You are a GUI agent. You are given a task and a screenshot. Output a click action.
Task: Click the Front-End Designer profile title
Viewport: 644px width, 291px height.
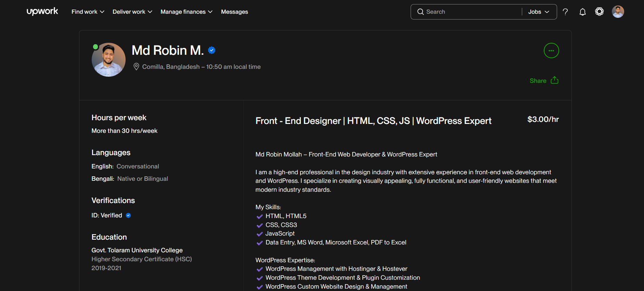373,121
